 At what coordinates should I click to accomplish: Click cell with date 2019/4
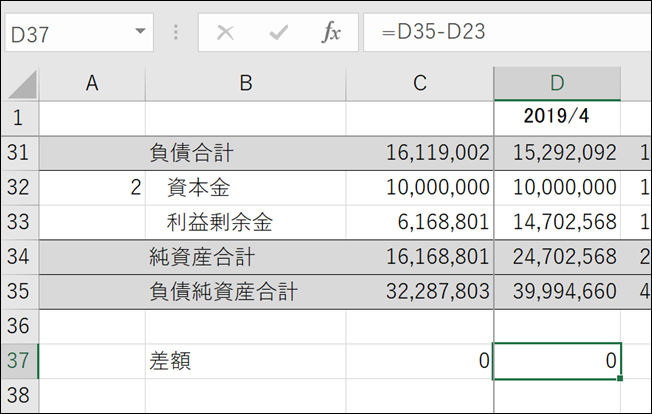tap(557, 118)
